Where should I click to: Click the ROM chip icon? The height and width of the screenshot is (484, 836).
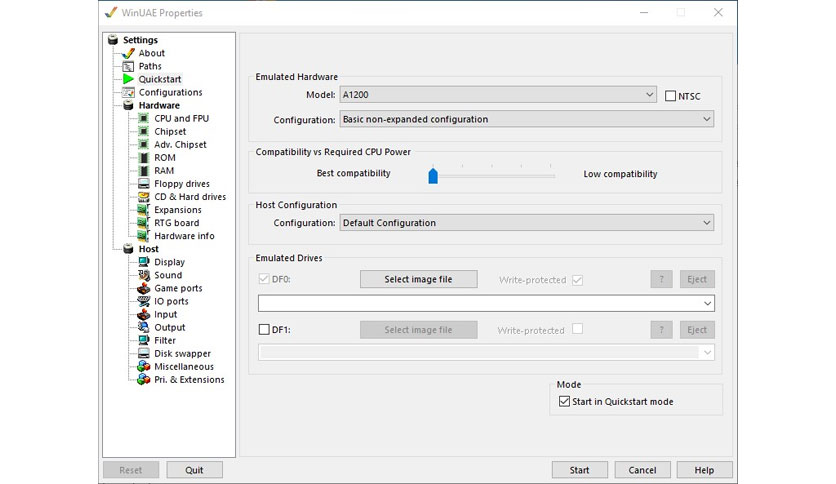[x=143, y=157]
